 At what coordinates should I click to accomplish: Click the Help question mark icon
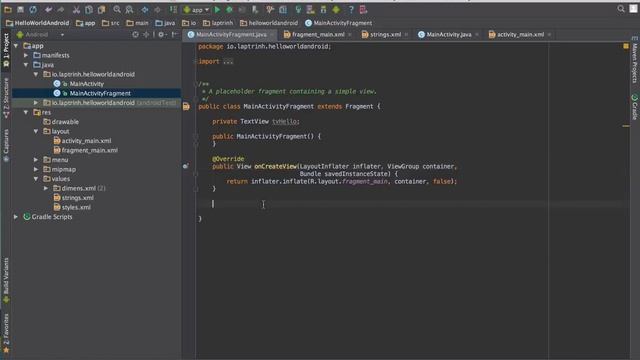coord(351,9)
